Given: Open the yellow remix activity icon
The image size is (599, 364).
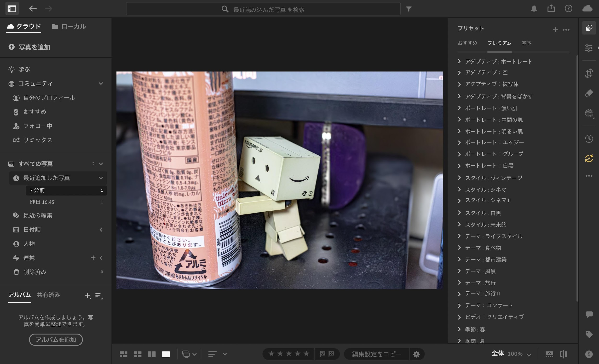Looking at the screenshot, I should coord(589,158).
